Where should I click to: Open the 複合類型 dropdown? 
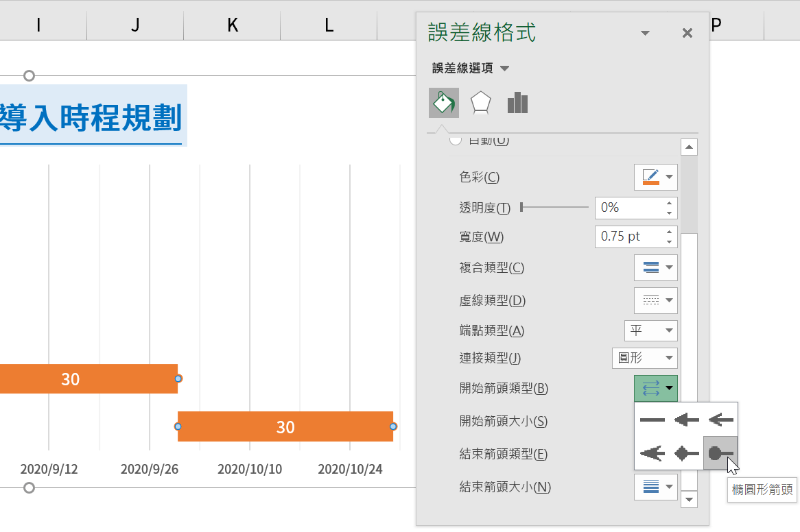[x=656, y=267]
